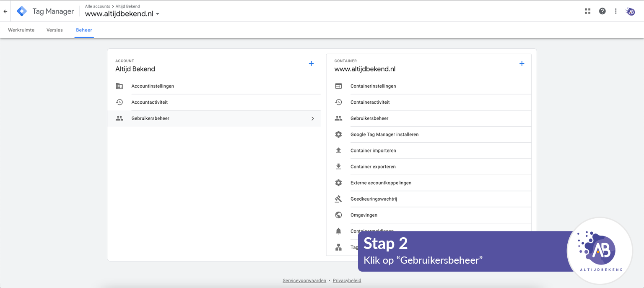The image size is (644, 288).
Task: Open Accountinstellingen settings
Action: point(153,86)
